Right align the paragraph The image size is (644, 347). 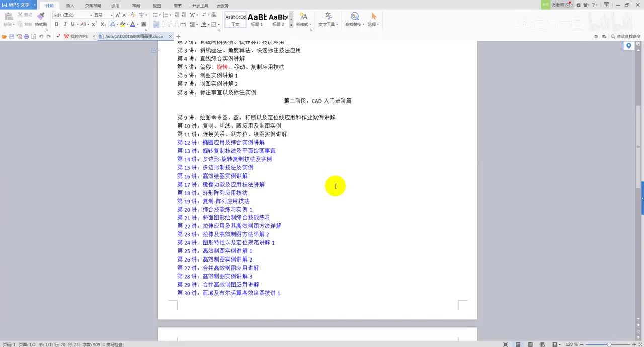[x=170, y=24]
